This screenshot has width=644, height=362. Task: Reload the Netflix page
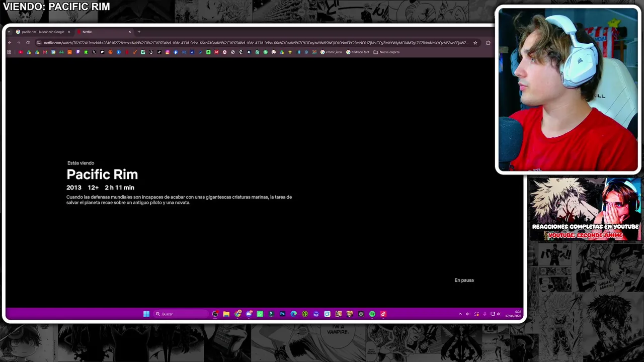(28, 43)
